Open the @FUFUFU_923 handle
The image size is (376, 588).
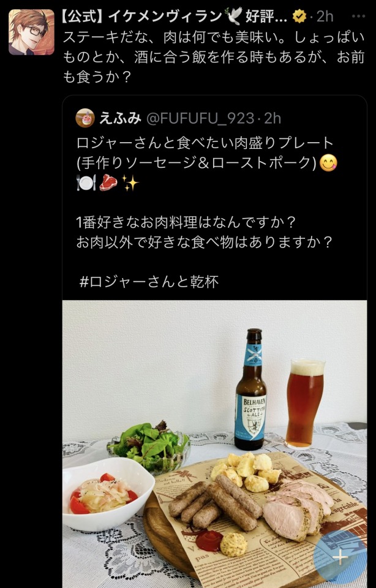point(200,118)
